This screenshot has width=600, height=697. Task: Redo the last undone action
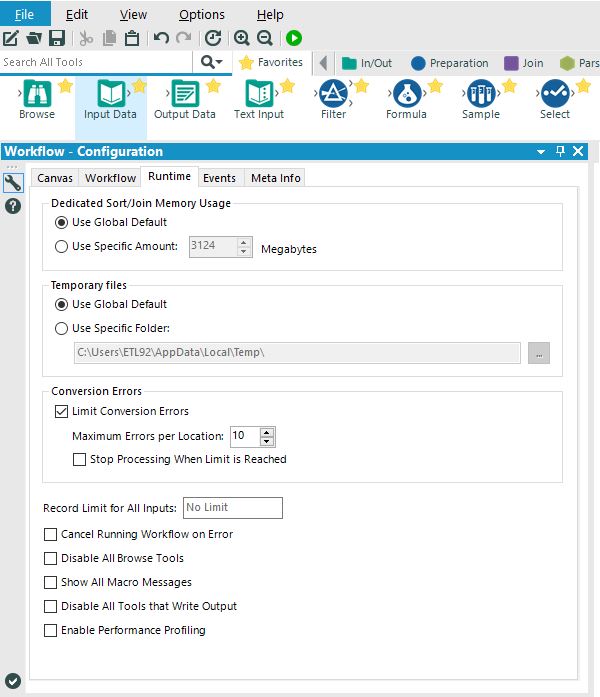(x=184, y=38)
